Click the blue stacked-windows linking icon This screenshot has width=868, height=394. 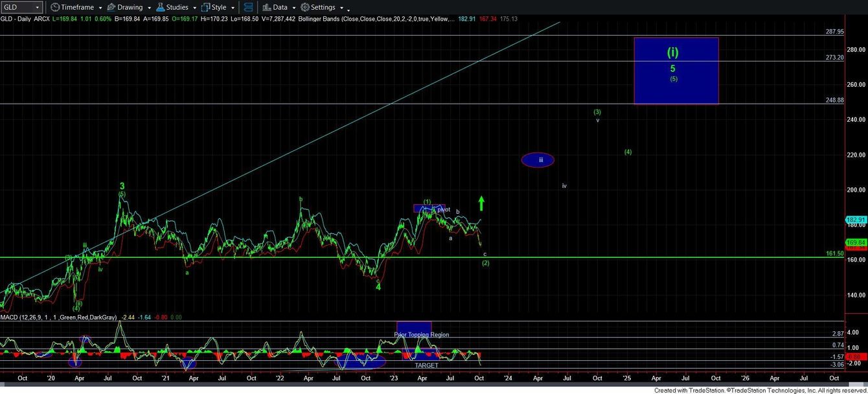click(x=248, y=7)
